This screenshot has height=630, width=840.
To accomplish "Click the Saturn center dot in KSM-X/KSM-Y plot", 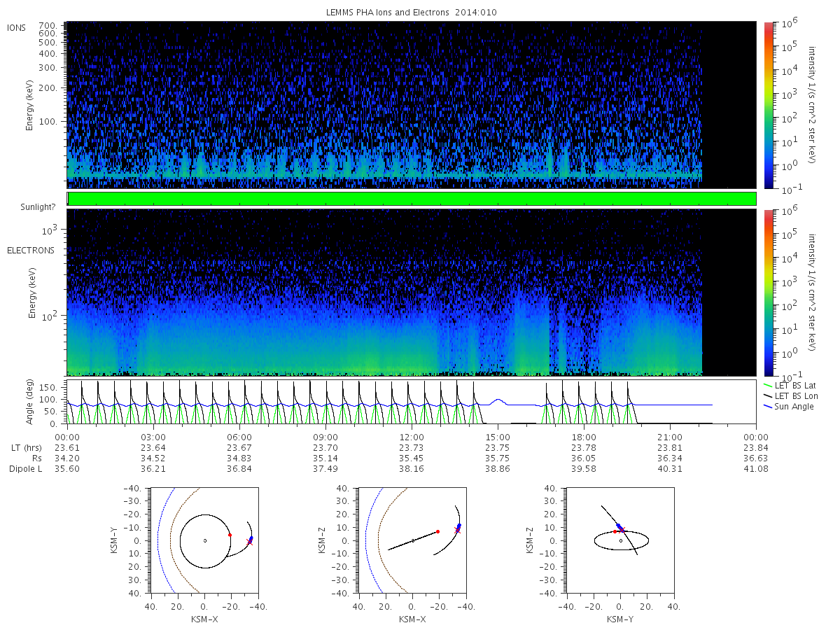I will pos(204,540).
